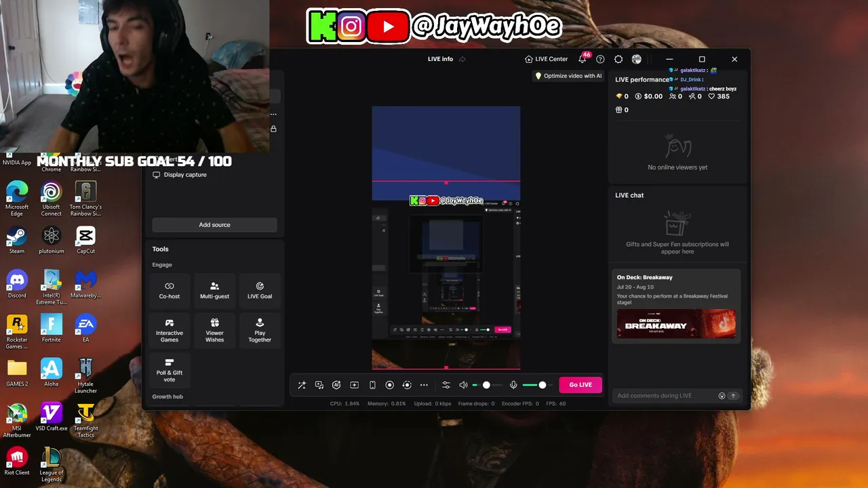Open the Multi-guest tool
This screenshot has height=488, width=868.
pyautogui.click(x=214, y=290)
